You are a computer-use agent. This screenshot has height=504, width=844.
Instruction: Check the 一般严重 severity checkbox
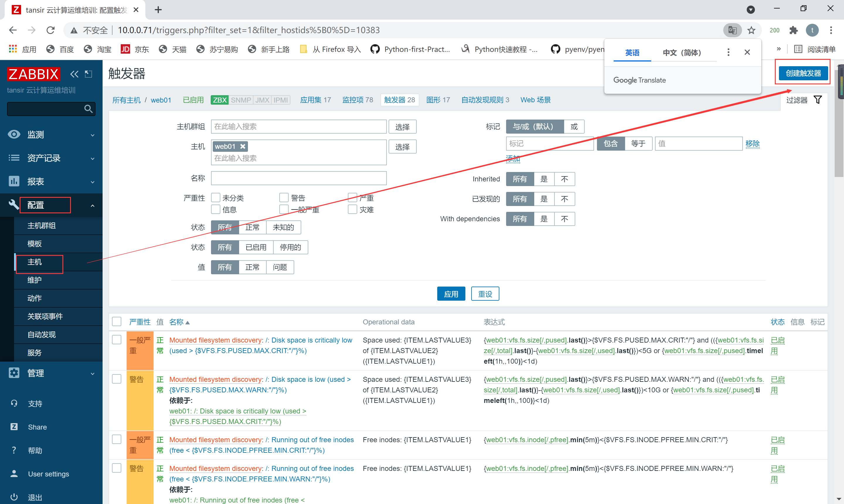(284, 209)
